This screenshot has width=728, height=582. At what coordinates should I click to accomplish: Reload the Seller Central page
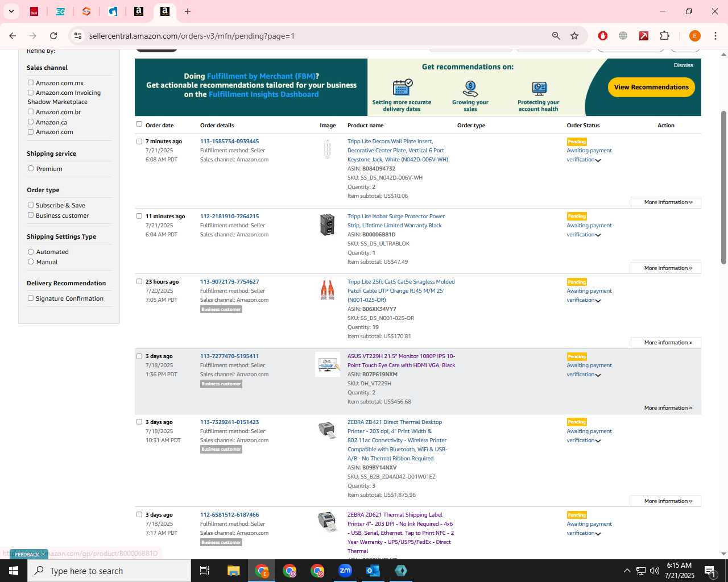53,36
